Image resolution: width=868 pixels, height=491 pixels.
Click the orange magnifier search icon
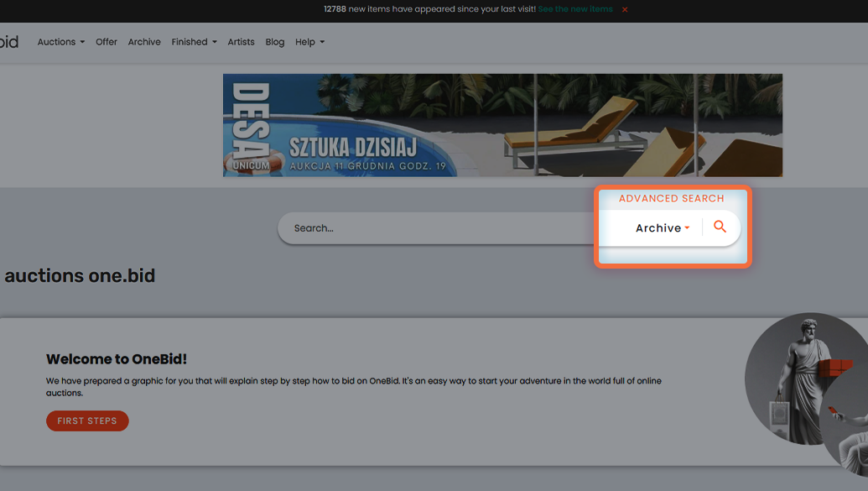[x=720, y=227]
